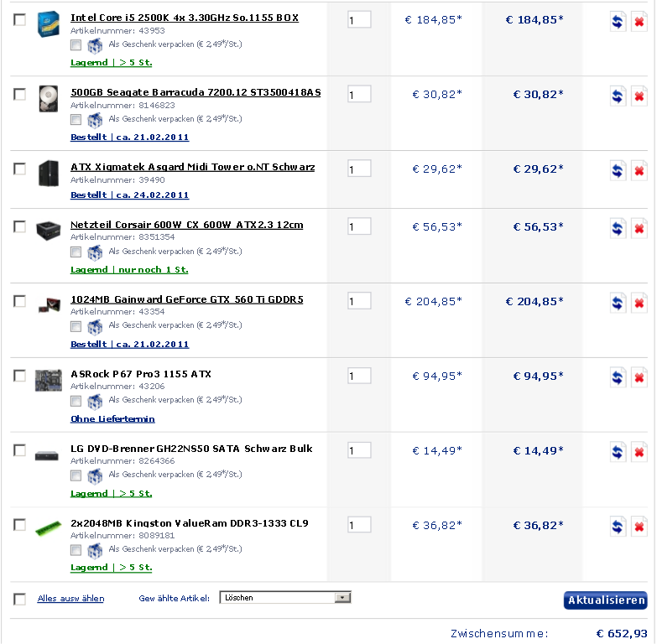This screenshot has width=657, height=644.
Task: Check gift wrap for Kingston ValueRam
Action: pyautogui.click(x=76, y=550)
